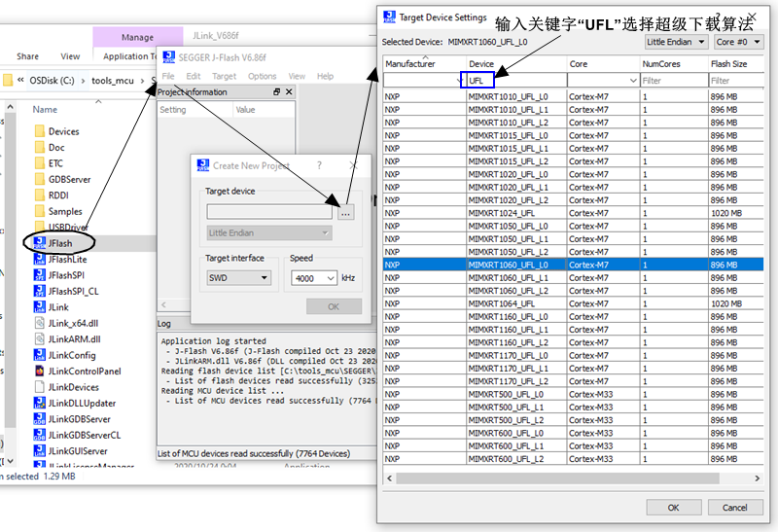Click the device table horizontal scrollbar
The image size is (778, 532).
tap(557, 479)
